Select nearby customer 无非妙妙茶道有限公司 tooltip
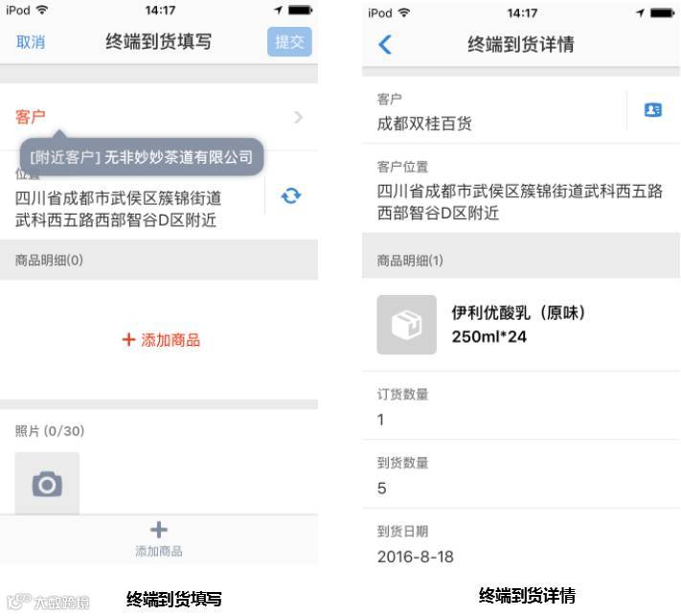 pyautogui.click(x=142, y=157)
